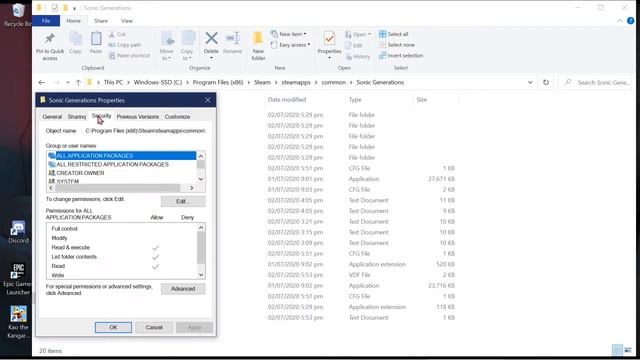Viewport: 640px width, 360px height.
Task: Expand the Open dropdown in the ribbon
Action: [x=358, y=34]
